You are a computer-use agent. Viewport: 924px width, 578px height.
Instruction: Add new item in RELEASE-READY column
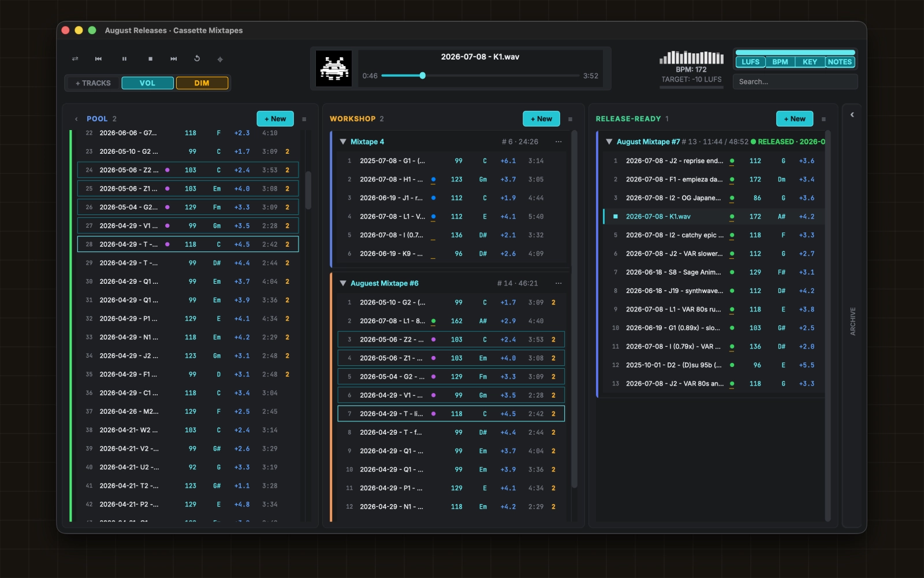pos(795,119)
